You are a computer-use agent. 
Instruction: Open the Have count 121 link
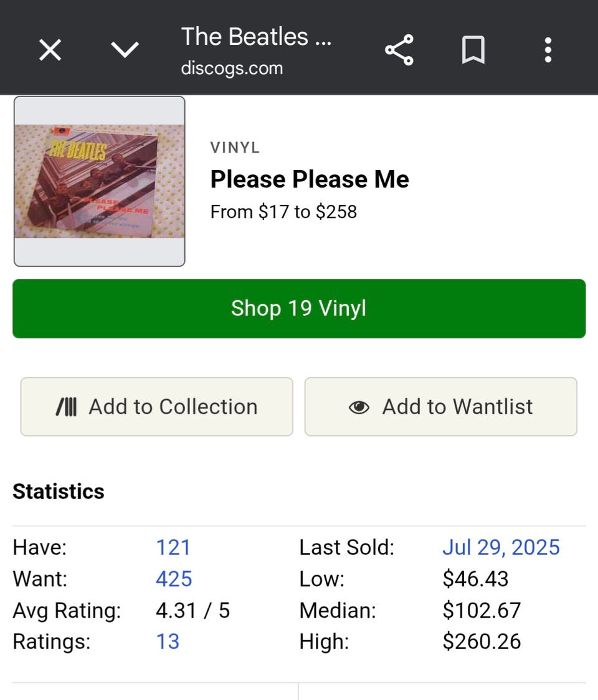coord(173,547)
